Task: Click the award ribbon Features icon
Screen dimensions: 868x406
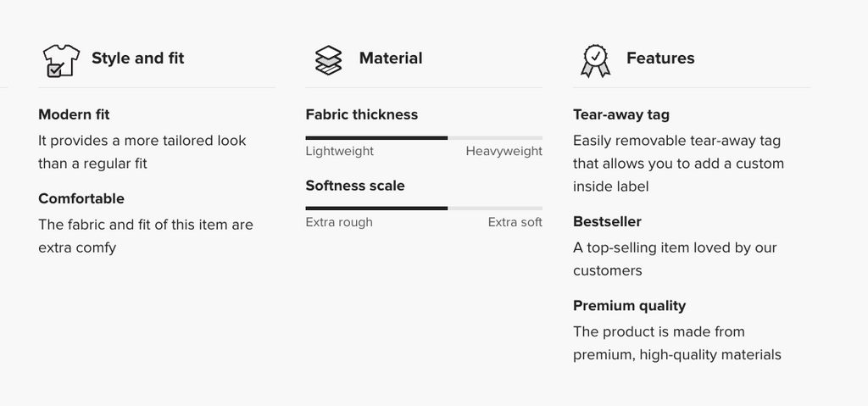Action: point(595,59)
